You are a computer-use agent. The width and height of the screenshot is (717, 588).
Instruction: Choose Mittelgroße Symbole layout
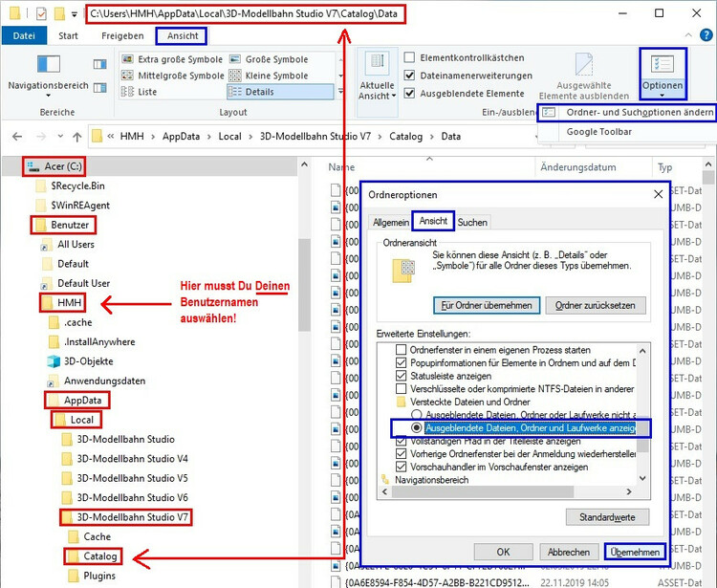172,76
